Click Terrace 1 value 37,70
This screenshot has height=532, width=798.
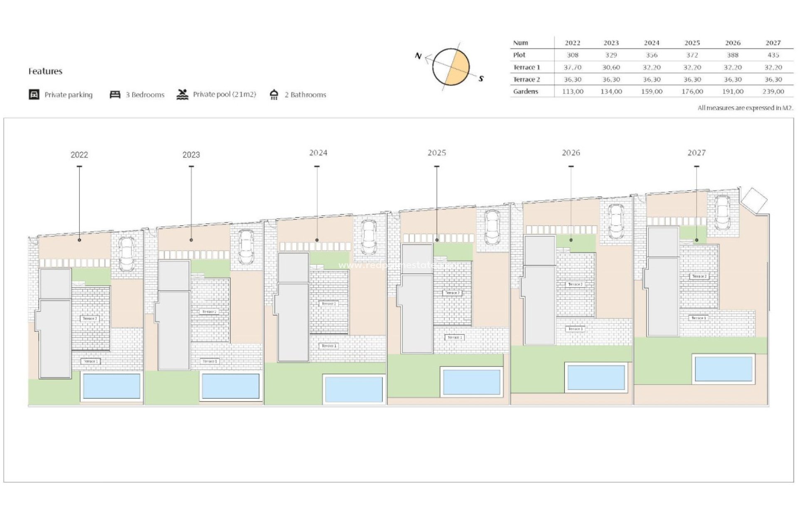point(573,67)
